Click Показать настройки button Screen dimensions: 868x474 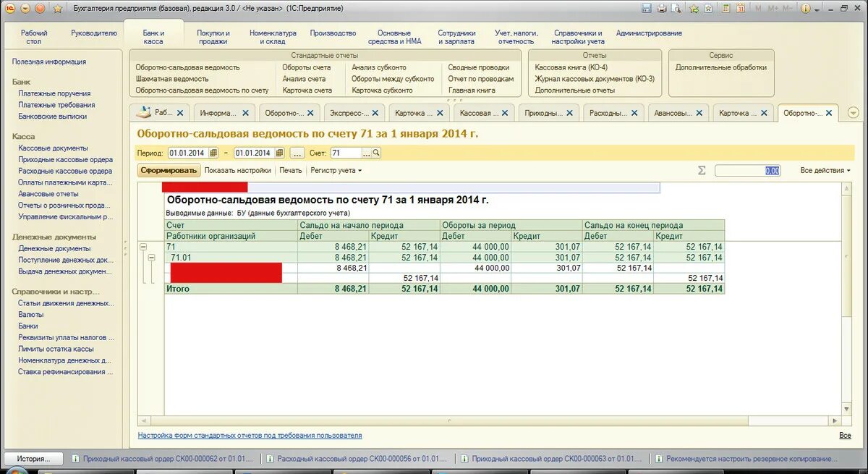tap(238, 170)
